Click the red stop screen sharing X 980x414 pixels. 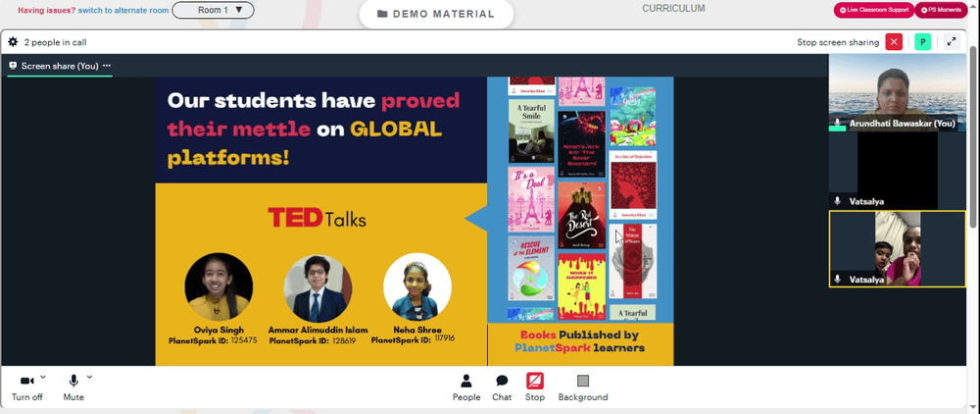pos(895,42)
